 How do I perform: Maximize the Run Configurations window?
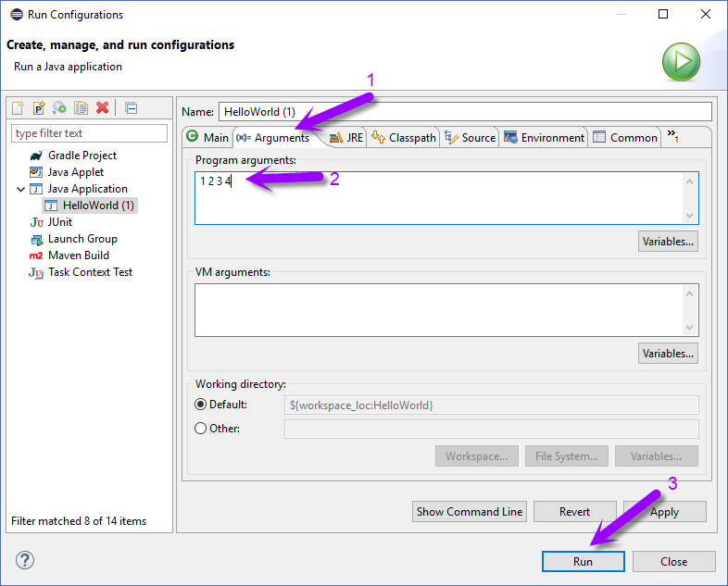tap(663, 14)
